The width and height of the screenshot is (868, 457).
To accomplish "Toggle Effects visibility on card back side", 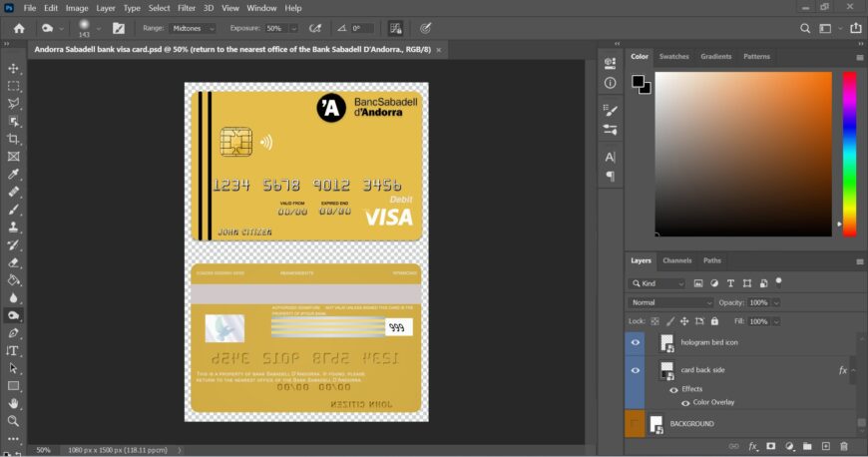I will [x=673, y=389].
